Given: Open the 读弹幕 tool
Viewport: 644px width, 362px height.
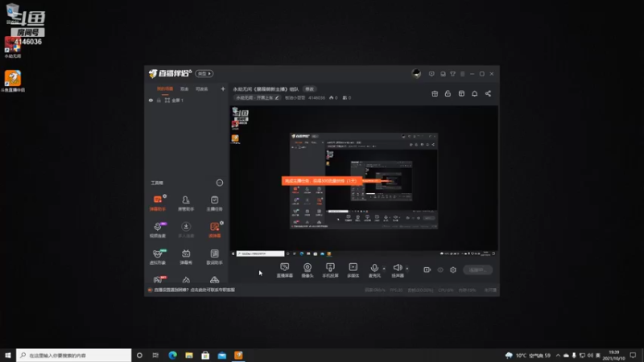Looking at the screenshot, I should (x=214, y=229).
